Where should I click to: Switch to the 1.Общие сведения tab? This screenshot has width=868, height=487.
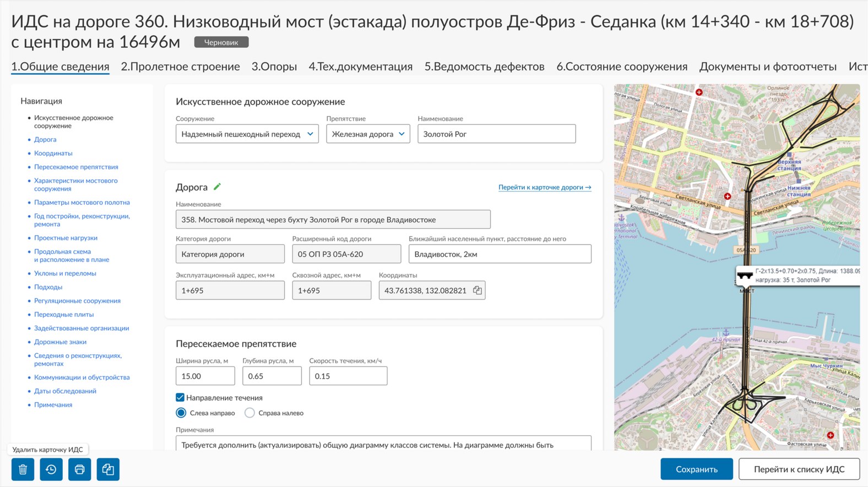60,67
